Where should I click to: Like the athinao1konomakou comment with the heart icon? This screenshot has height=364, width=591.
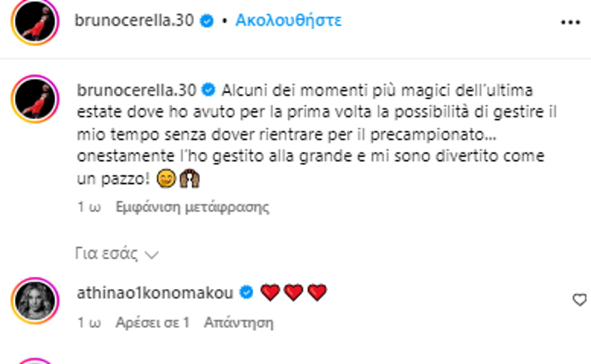(x=580, y=300)
